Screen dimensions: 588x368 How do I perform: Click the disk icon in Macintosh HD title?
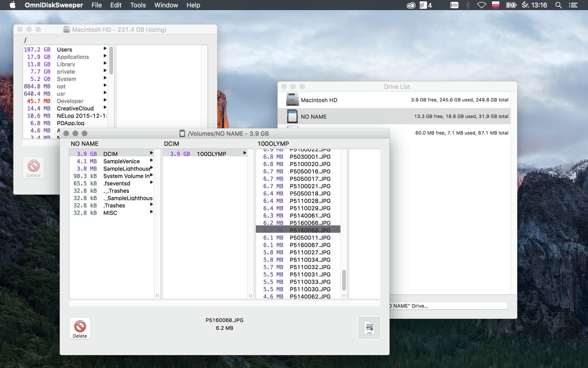click(x=67, y=29)
